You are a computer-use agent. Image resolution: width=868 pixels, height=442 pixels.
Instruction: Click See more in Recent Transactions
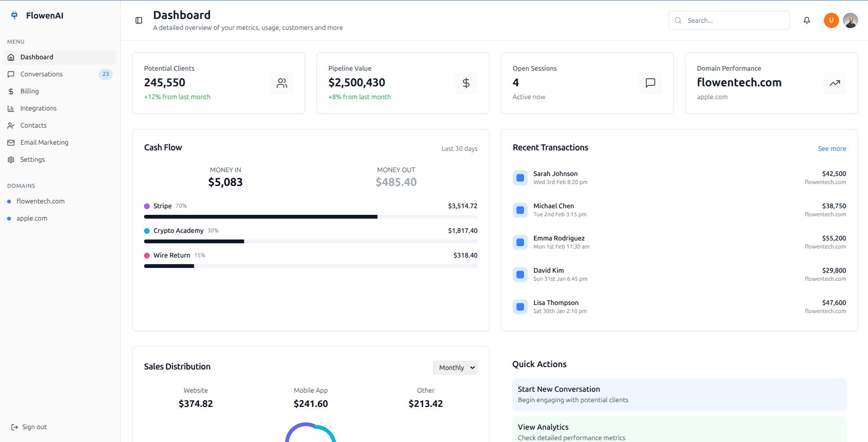point(832,148)
